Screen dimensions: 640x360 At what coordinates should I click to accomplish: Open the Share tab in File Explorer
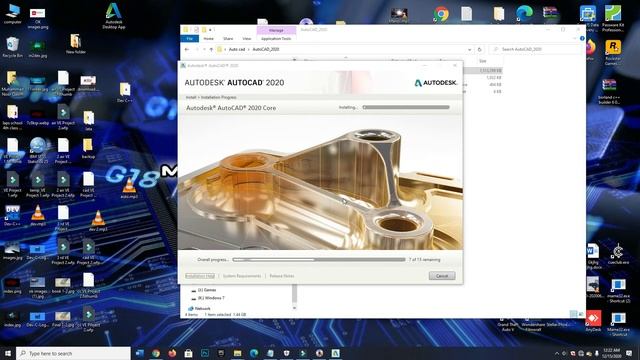pos(228,38)
